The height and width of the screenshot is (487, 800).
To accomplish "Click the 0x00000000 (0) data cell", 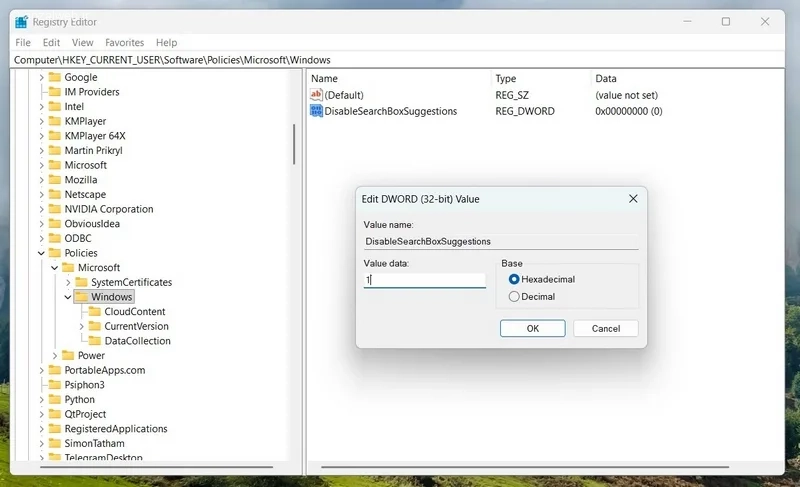I will tap(629, 111).
